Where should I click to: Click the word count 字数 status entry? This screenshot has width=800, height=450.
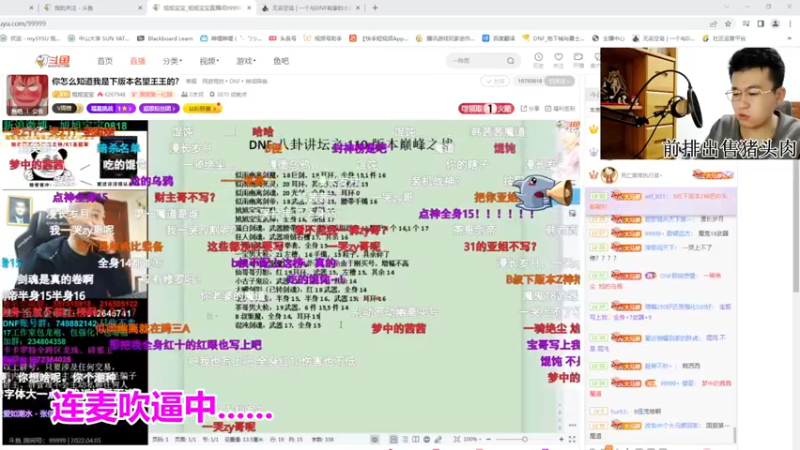pyautogui.click(x=322, y=439)
